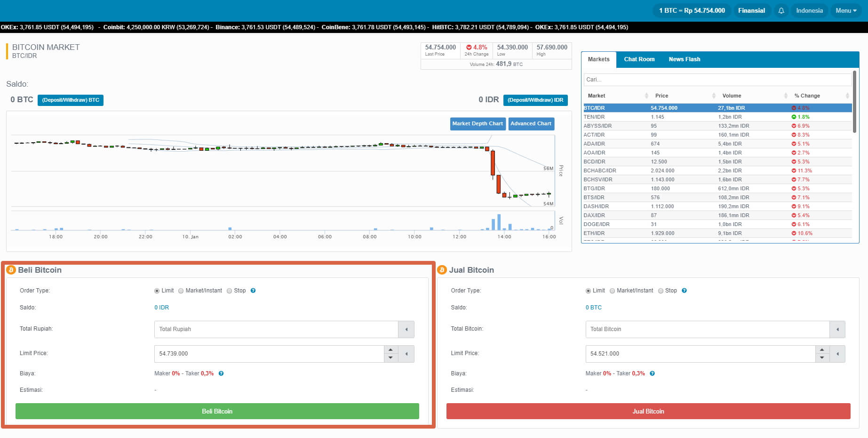Select the ABYSS/IDR market row
Screen dimensions: 868x438
point(717,126)
